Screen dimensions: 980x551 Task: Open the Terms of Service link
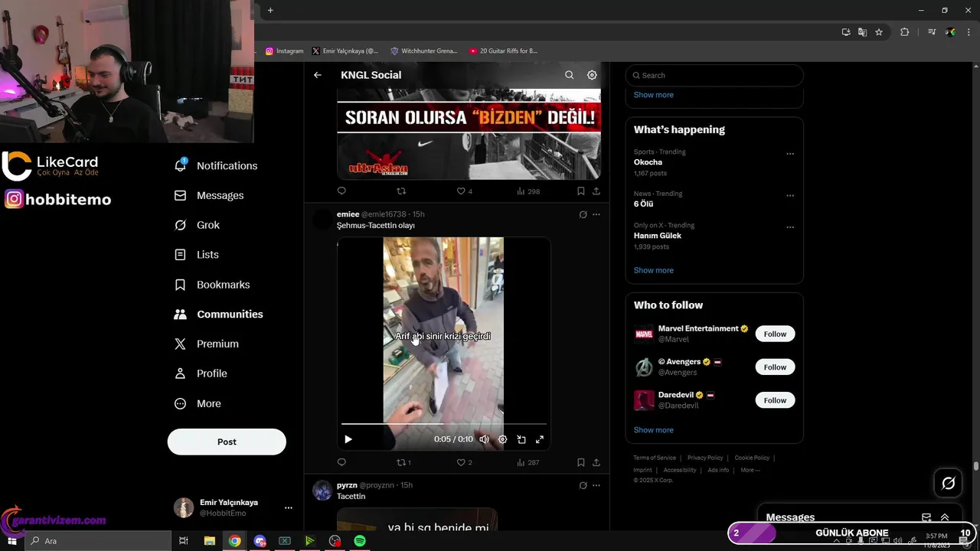coord(655,458)
